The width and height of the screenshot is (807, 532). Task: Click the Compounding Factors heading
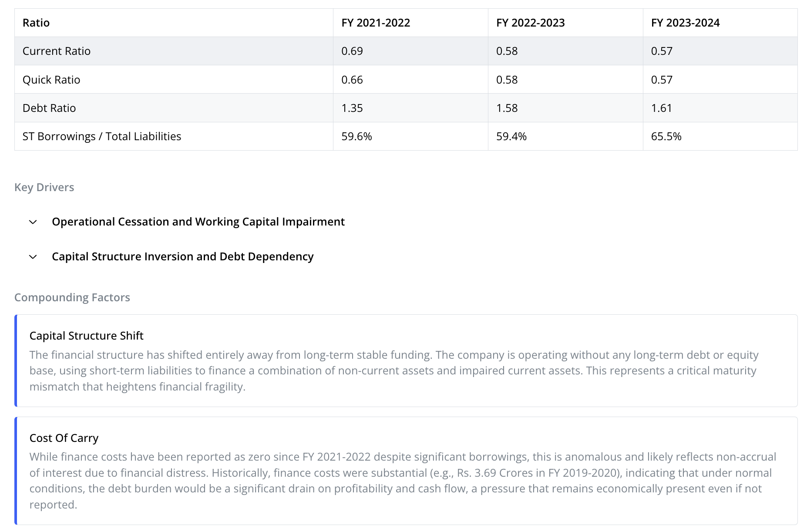click(x=72, y=297)
